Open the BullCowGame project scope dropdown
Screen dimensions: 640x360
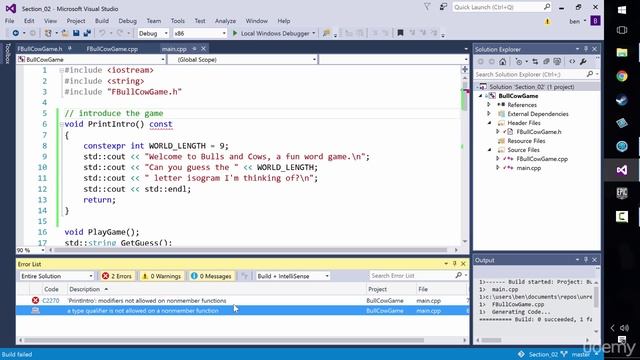[91, 60]
